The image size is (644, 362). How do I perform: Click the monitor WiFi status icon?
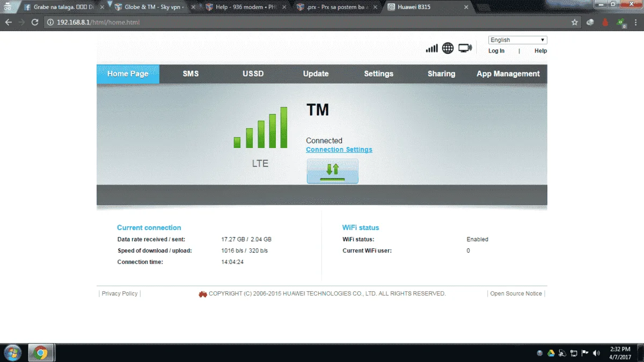pos(465,48)
